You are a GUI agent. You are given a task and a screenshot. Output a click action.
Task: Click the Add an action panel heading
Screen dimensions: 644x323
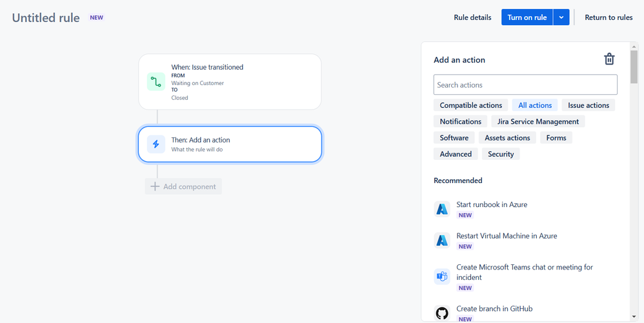tap(459, 60)
